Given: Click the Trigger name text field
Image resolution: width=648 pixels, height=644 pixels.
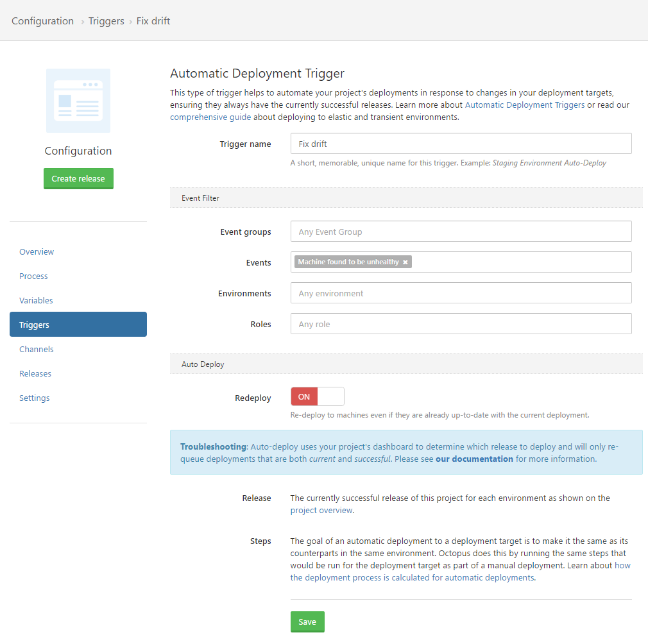Looking at the screenshot, I should point(461,144).
